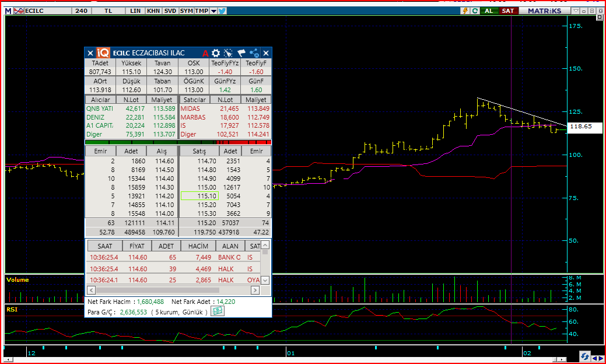Click the small square button below window controls
This screenshot has height=364, width=606.
tap(600, 17)
